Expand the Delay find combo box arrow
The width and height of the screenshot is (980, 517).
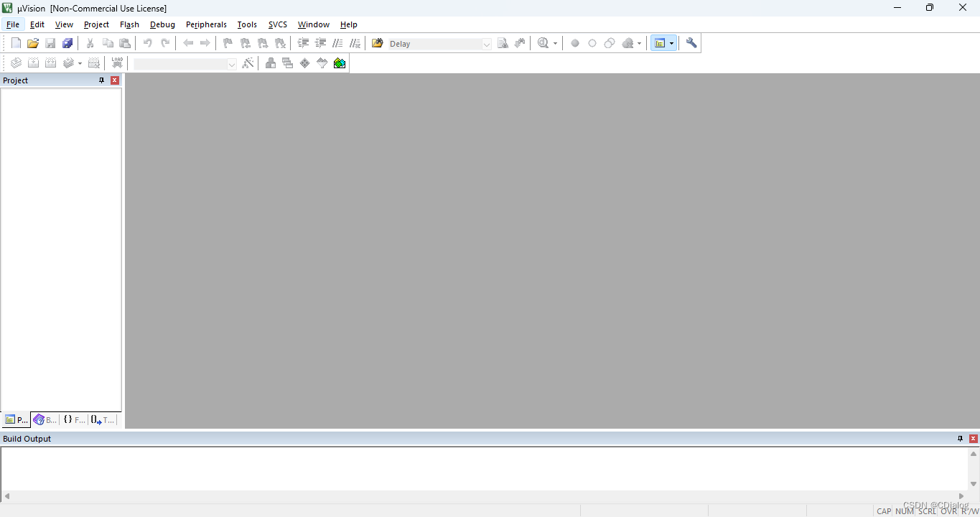[x=486, y=44]
